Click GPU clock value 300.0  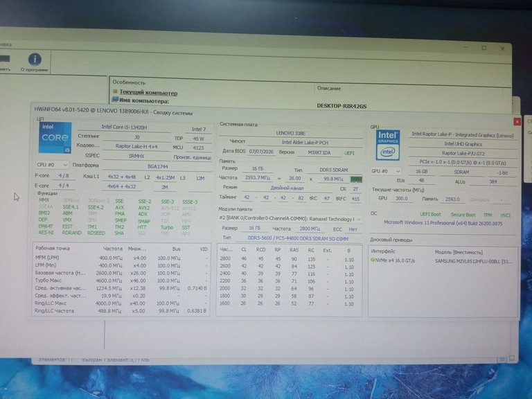coord(401,199)
